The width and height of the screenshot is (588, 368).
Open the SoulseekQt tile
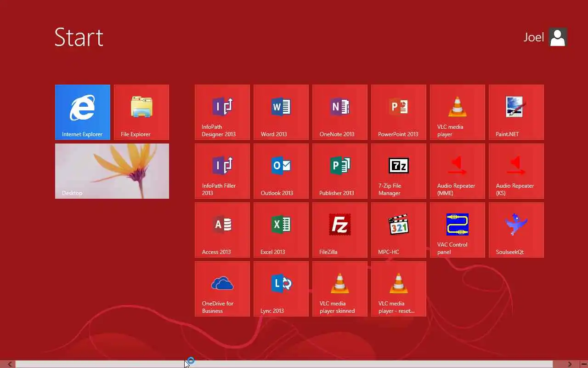516,230
